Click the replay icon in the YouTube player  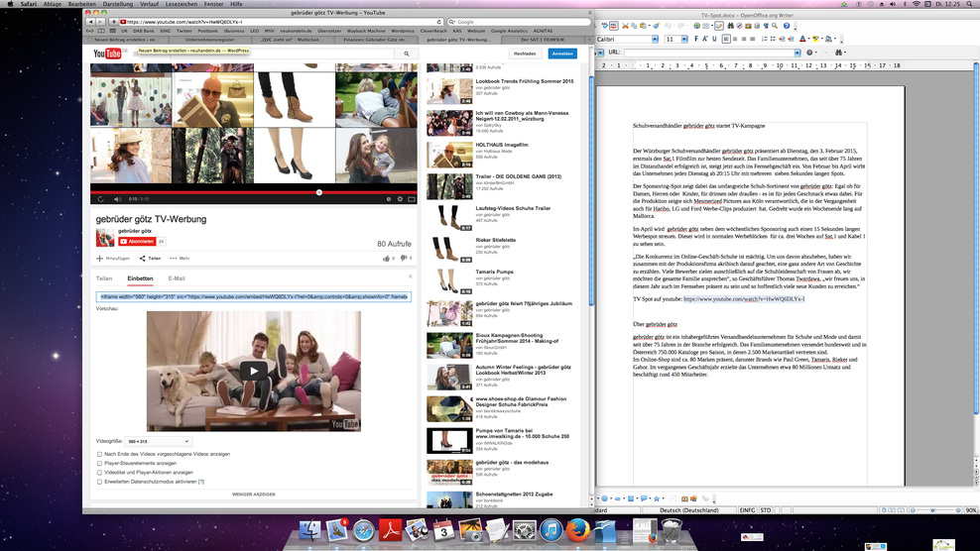click(100, 199)
